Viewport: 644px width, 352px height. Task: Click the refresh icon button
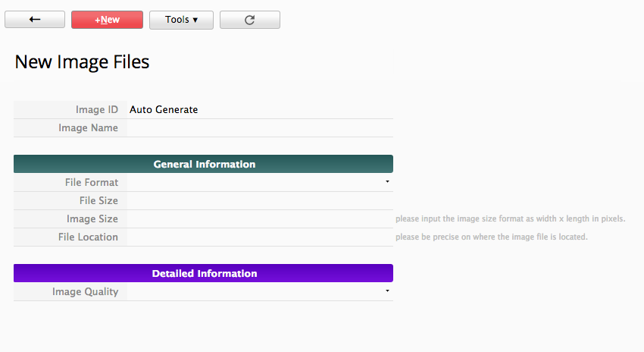click(x=249, y=20)
